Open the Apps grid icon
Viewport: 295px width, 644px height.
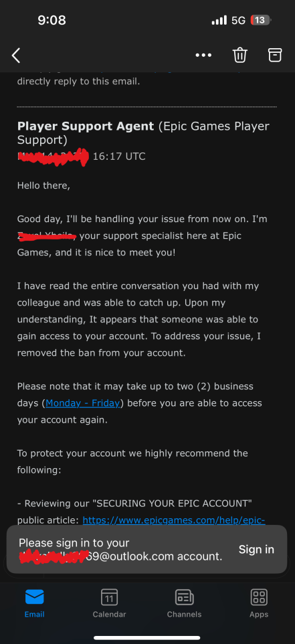coord(259,597)
